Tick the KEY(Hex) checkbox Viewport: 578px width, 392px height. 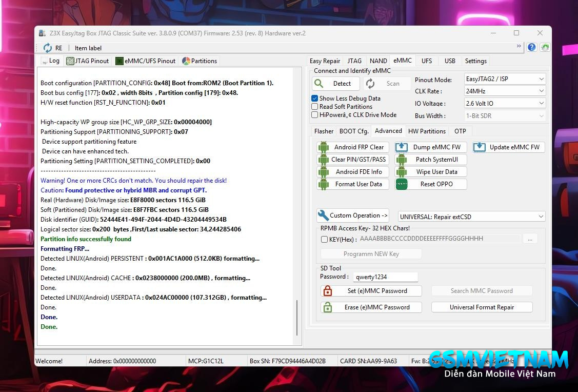324,239
